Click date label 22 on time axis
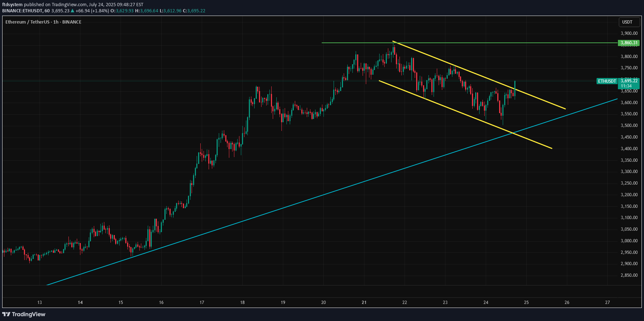Viewport: 644px width, 321px height. click(x=405, y=303)
